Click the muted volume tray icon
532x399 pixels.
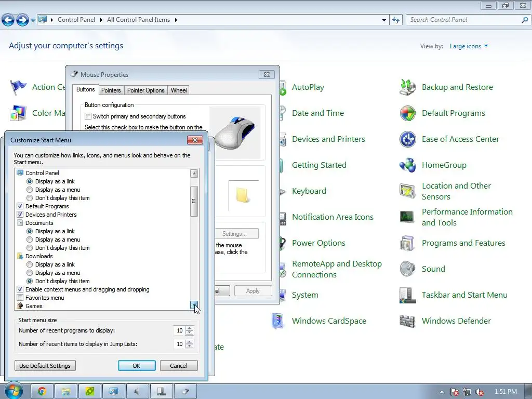click(x=480, y=392)
